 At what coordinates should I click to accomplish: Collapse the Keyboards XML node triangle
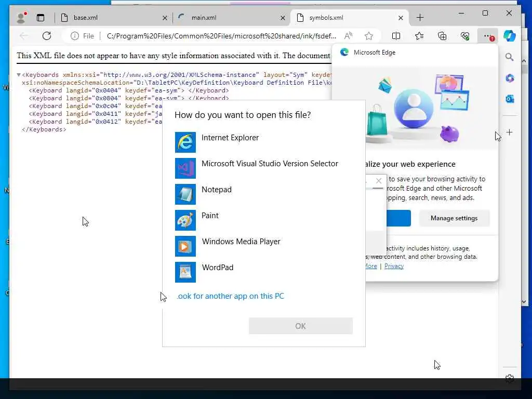19,75
